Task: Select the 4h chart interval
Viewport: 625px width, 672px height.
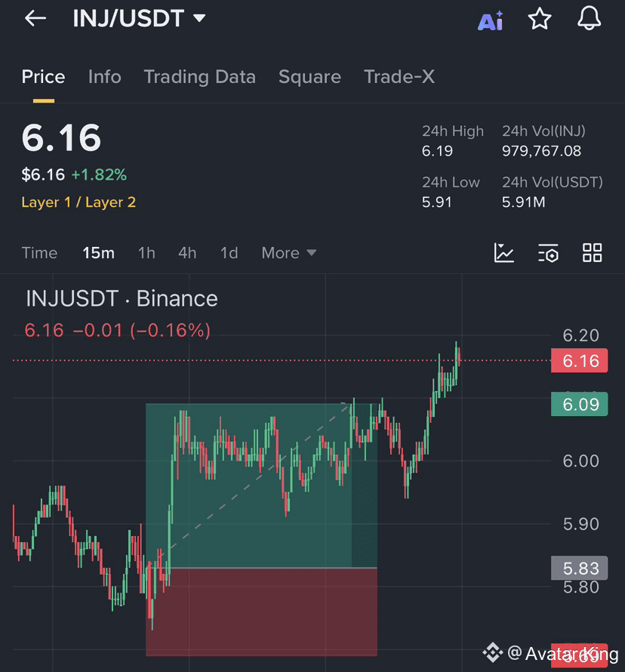Action: coord(187,253)
